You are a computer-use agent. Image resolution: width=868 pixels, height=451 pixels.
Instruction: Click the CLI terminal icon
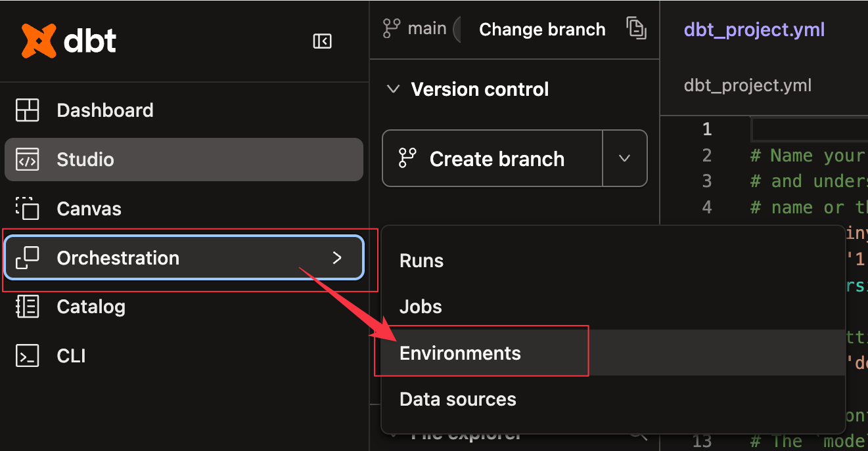(x=28, y=356)
